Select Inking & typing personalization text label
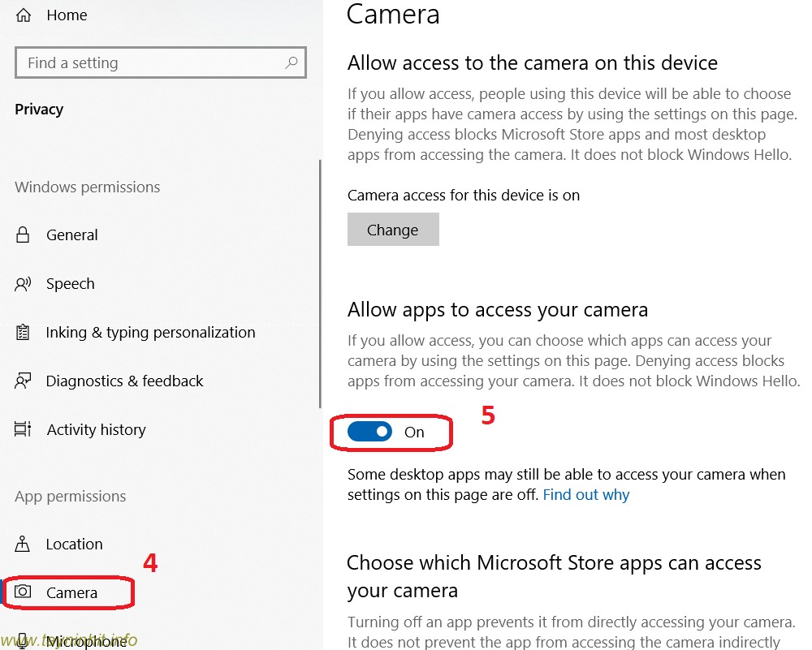This screenshot has width=812, height=650. click(x=150, y=333)
